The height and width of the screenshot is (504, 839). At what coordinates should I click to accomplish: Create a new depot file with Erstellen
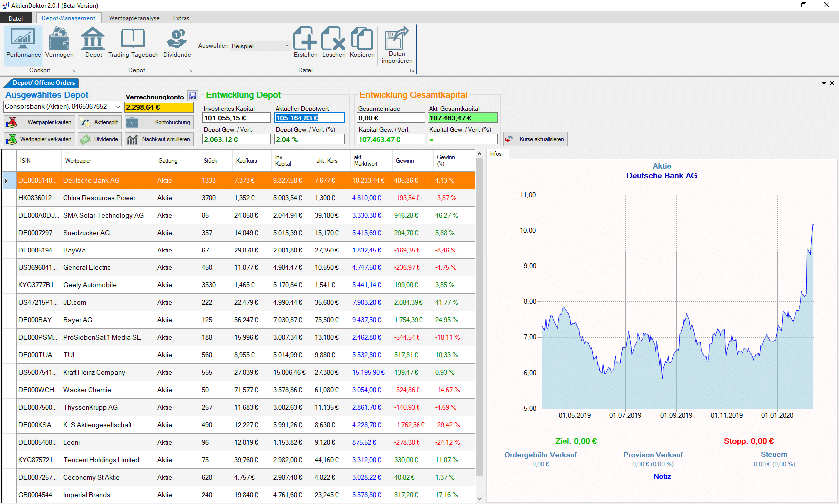click(x=305, y=43)
